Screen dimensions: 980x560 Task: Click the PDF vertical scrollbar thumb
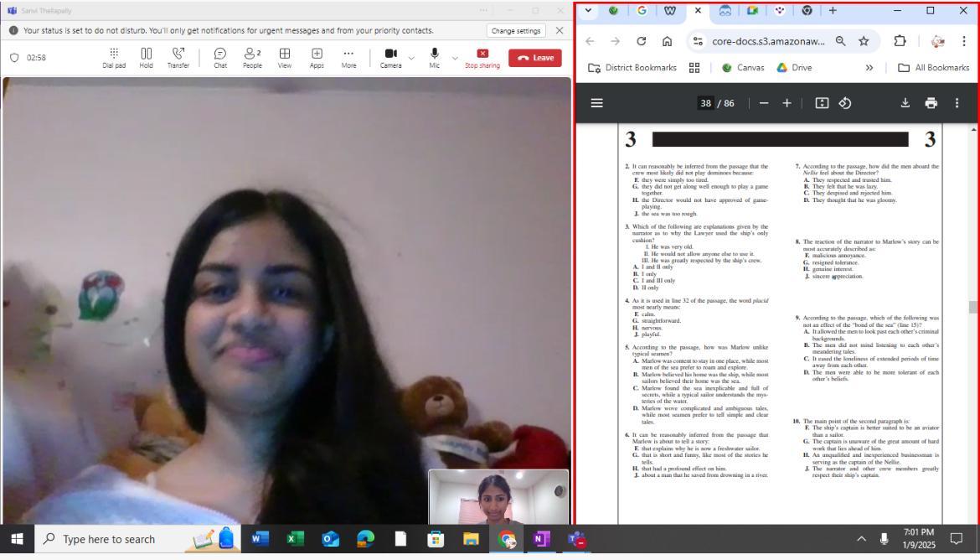972,307
